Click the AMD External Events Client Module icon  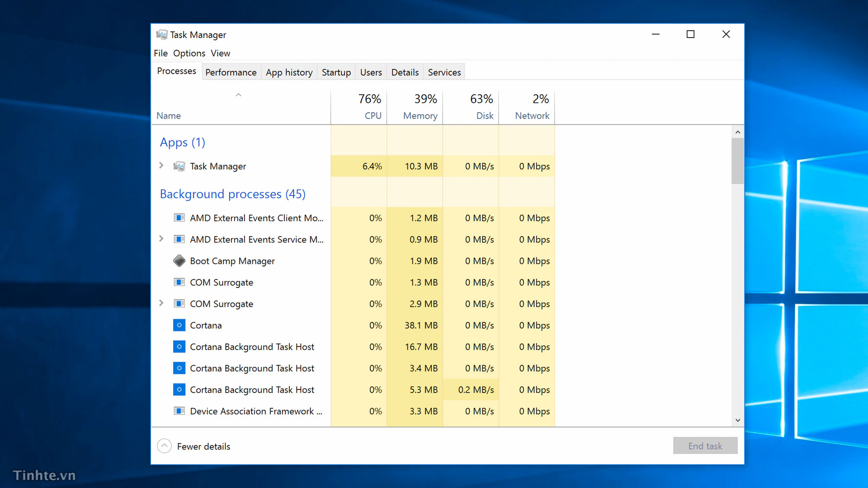coord(179,218)
